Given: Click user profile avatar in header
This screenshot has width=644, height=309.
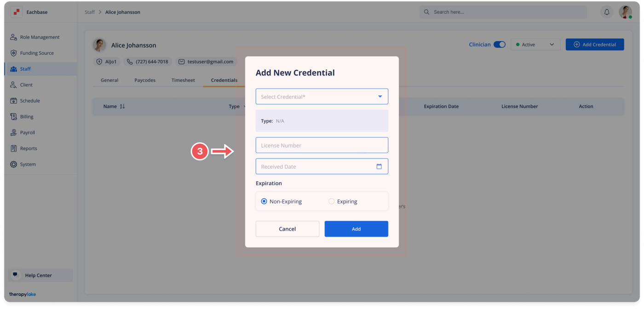Looking at the screenshot, I should 625,12.
